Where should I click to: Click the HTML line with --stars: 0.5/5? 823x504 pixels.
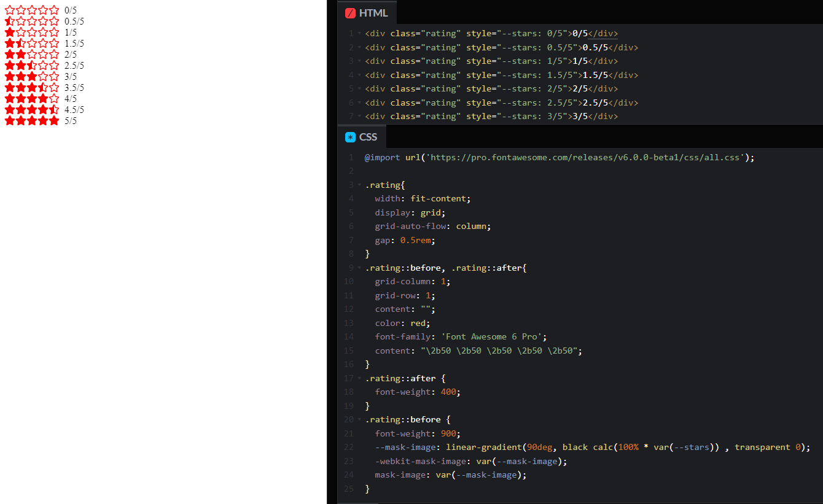501,47
